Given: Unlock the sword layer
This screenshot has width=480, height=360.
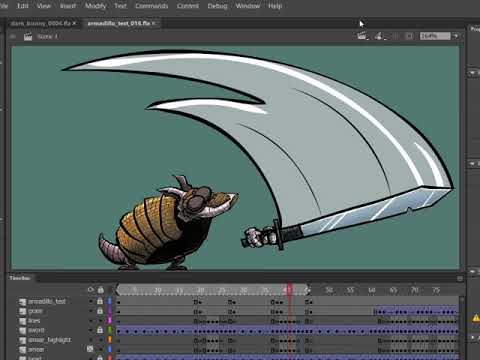Looking at the screenshot, I should [100, 330].
